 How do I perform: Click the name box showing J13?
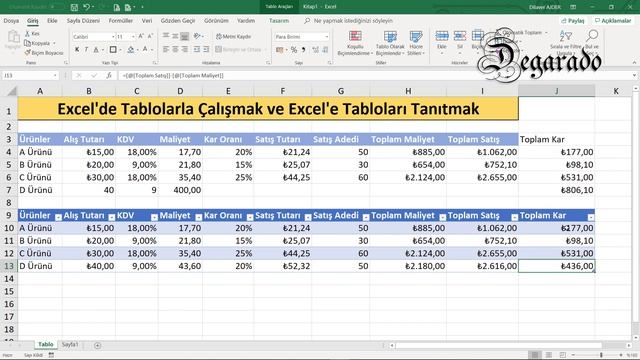[x=30, y=76]
